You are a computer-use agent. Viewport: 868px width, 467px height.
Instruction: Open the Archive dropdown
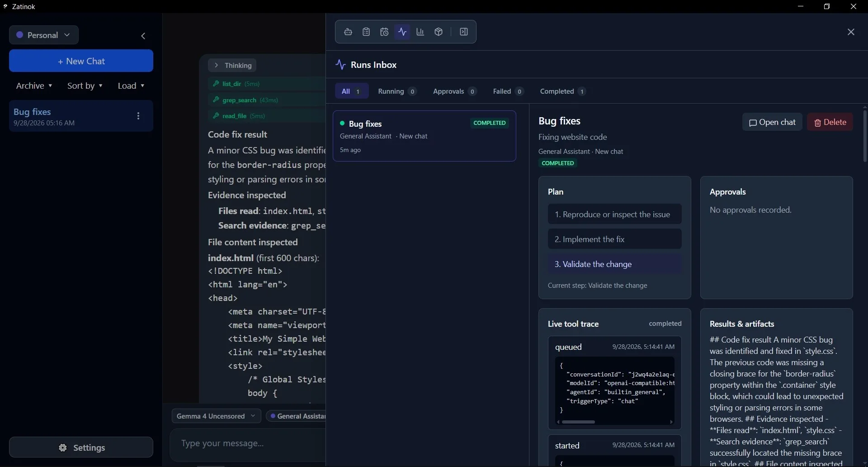(34, 86)
